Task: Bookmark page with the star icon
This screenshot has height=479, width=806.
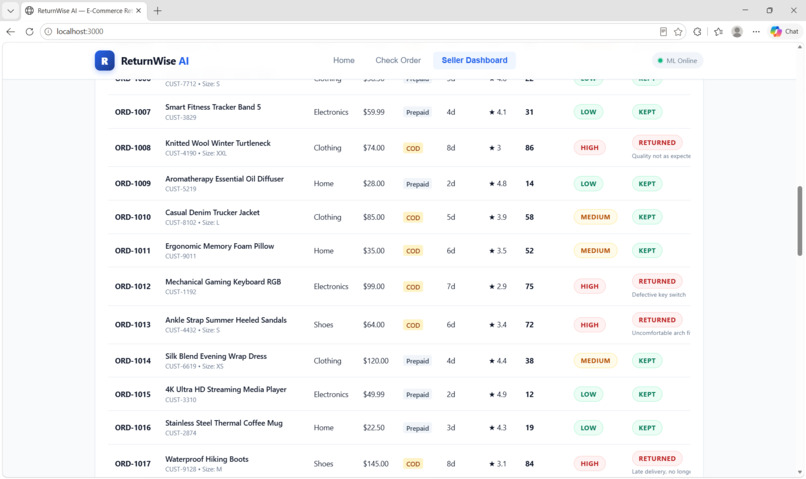Action: coord(678,31)
